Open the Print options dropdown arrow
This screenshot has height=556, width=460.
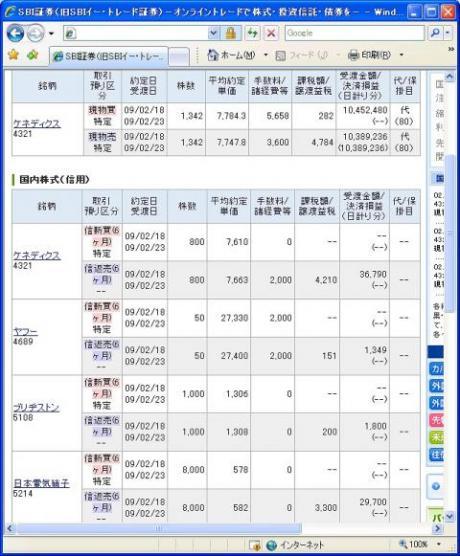401,55
